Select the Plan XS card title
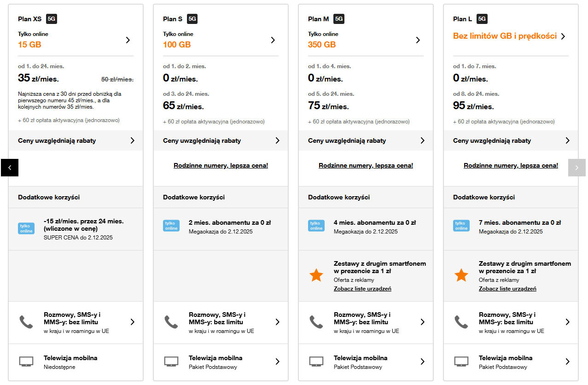 29,19
